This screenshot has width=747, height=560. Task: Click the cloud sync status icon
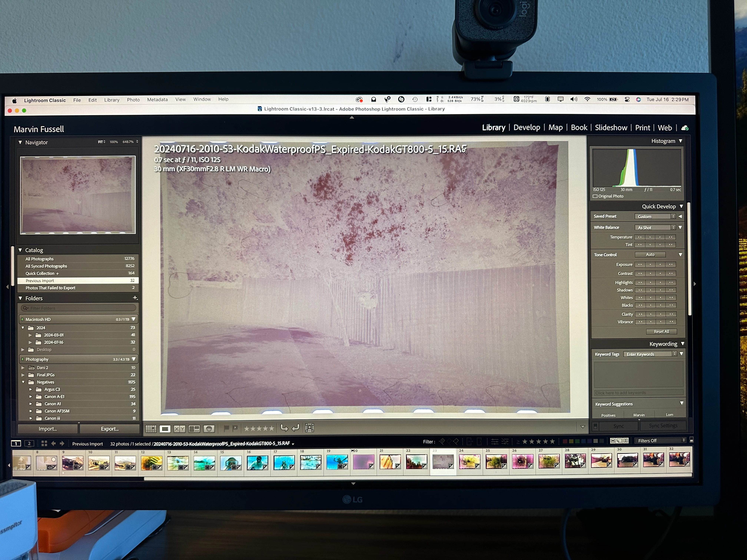pos(685,128)
